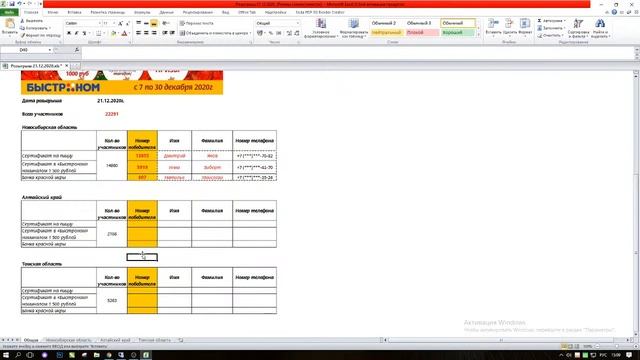The width and height of the screenshot is (640, 360).
Task: Toggle align text right
Action: pos(154,33)
